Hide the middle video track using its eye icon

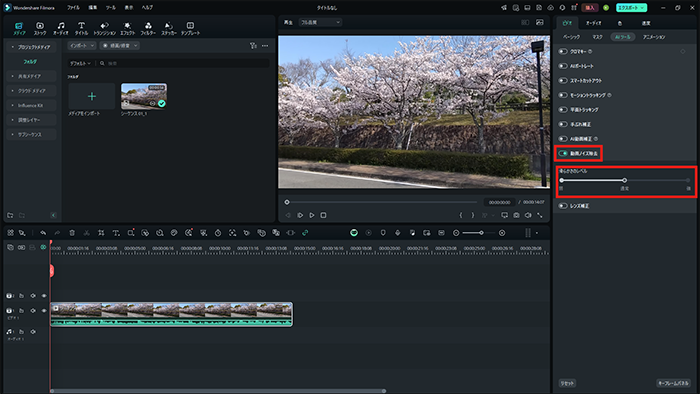click(x=44, y=311)
